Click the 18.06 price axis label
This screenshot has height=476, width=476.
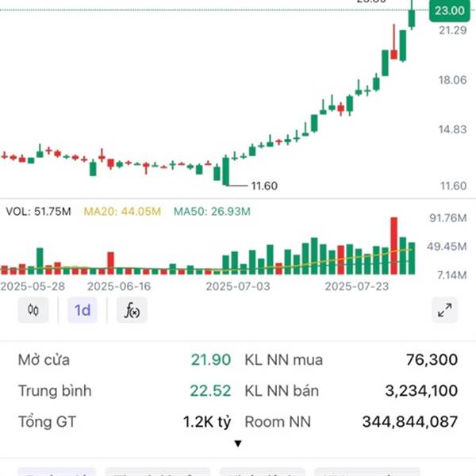click(452, 80)
